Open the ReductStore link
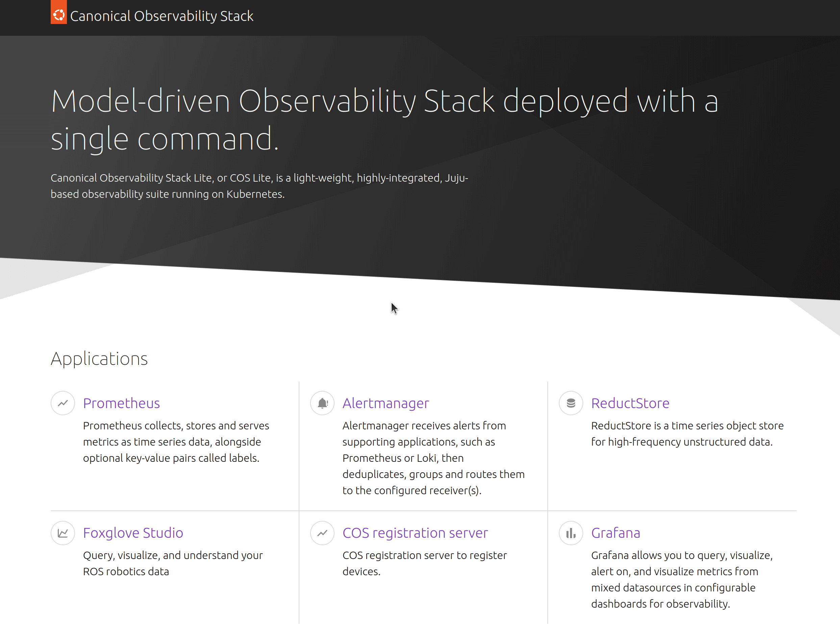The width and height of the screenshot is (840, 636). (630, 403)
